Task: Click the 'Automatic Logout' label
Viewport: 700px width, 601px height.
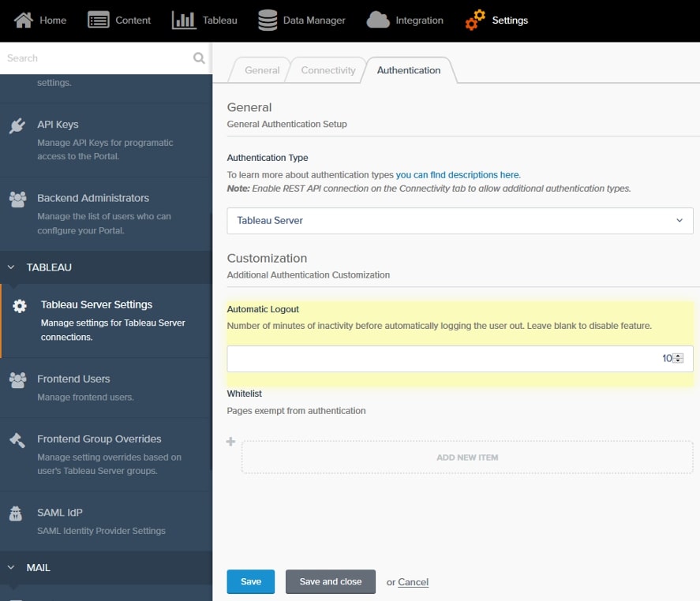Action: pyautogui.click(x=263, y=309)
